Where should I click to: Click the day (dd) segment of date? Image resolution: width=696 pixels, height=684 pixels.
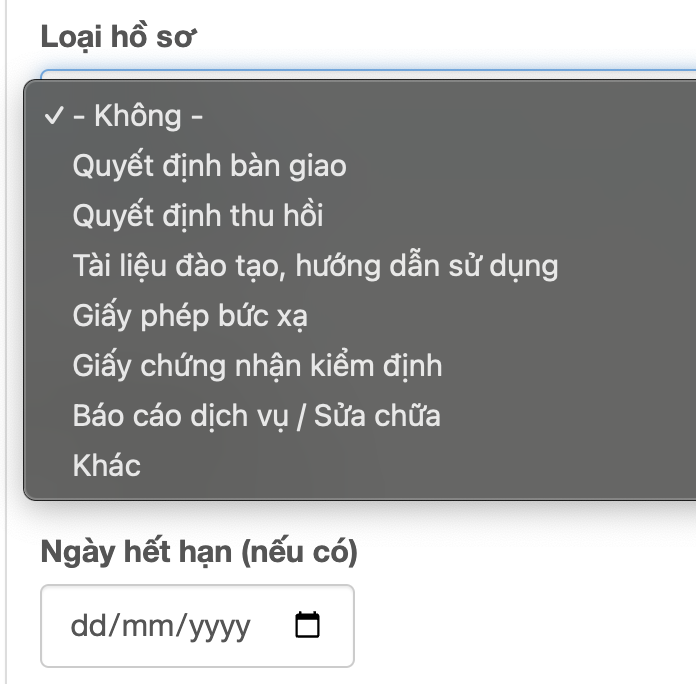tap(86, 627)
